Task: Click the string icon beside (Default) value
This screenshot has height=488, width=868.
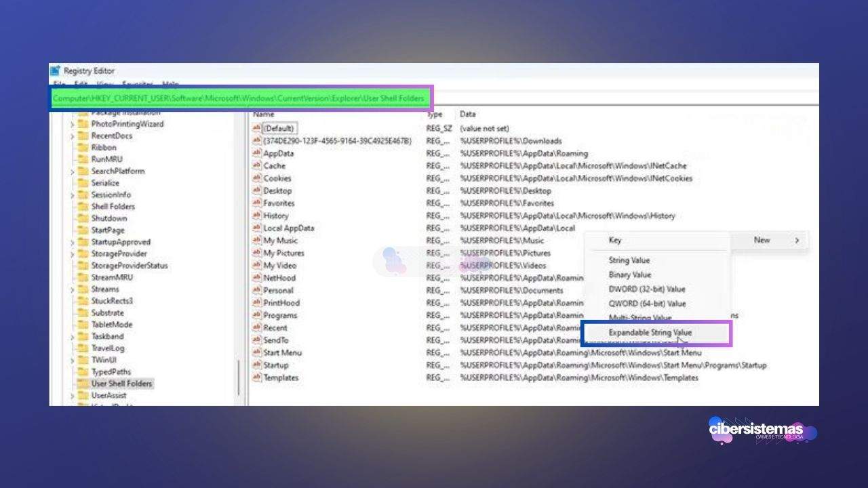Action: (256, 128)
